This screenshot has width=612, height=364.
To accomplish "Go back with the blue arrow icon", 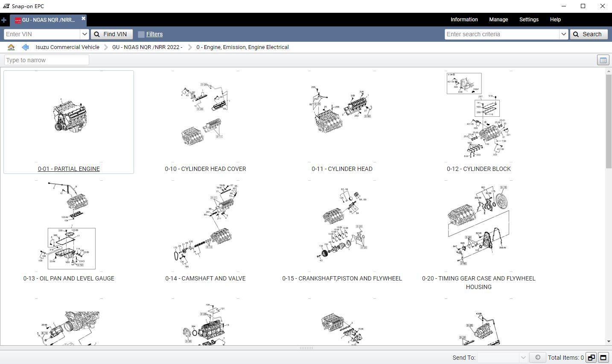I will click(x=25, y=47).
